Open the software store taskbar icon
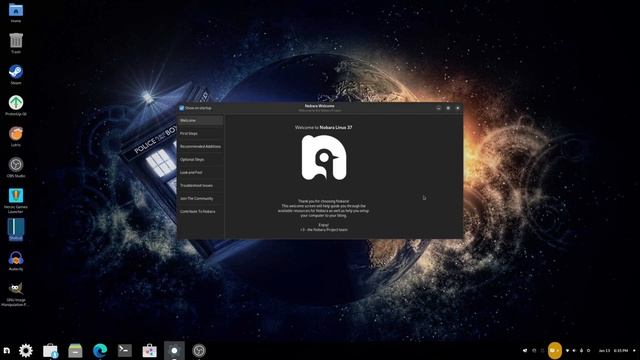Viewport: 640px width, 360px height. pyautogui.click(x=149, y=351)
